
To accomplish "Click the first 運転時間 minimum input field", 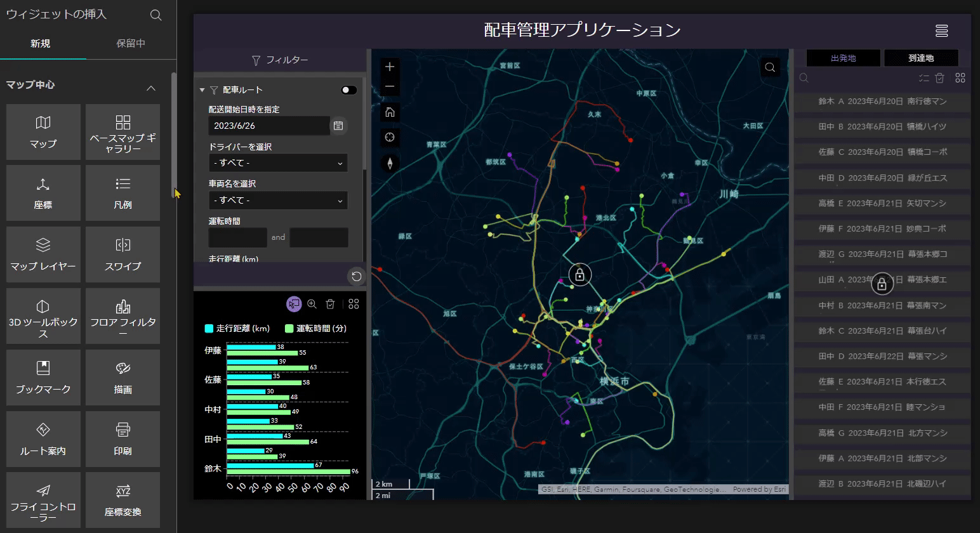I will 237,237.
